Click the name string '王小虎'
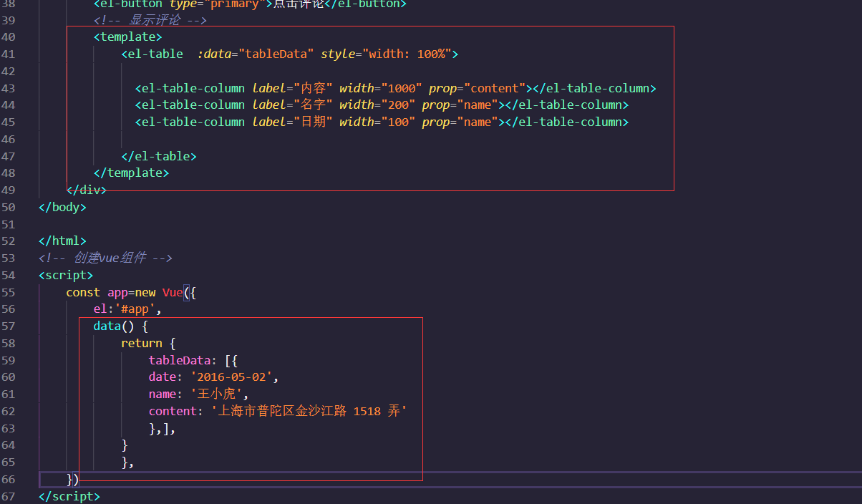The height and width of the screenshot is (504, 862). tap(218, 394)
